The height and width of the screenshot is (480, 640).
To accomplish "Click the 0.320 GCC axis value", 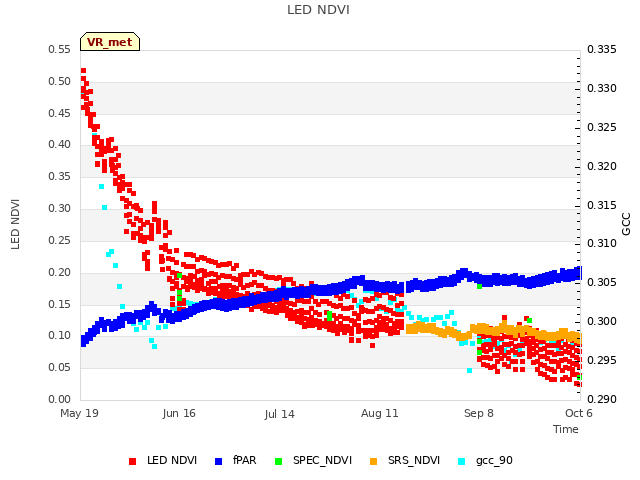I will click(602, 166).
